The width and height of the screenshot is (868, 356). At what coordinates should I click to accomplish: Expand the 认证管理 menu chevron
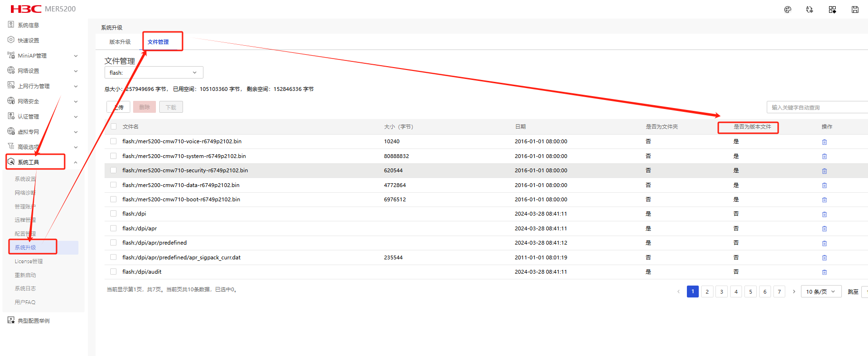click(76, 117)
